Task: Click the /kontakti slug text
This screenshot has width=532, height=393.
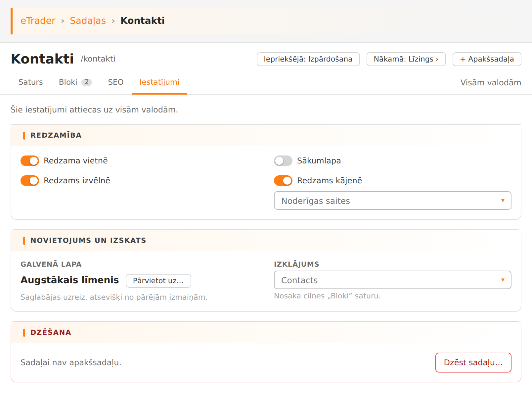Action: click(98, 59)
